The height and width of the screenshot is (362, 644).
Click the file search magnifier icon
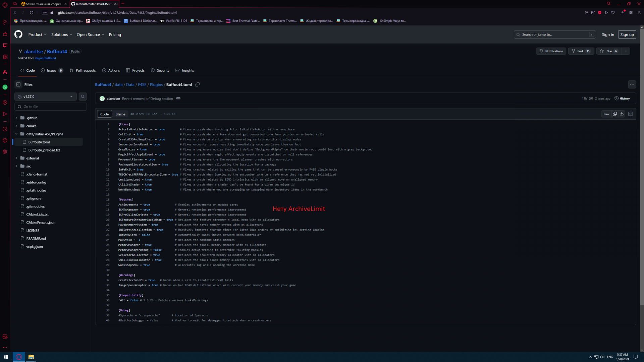point(83,97)
